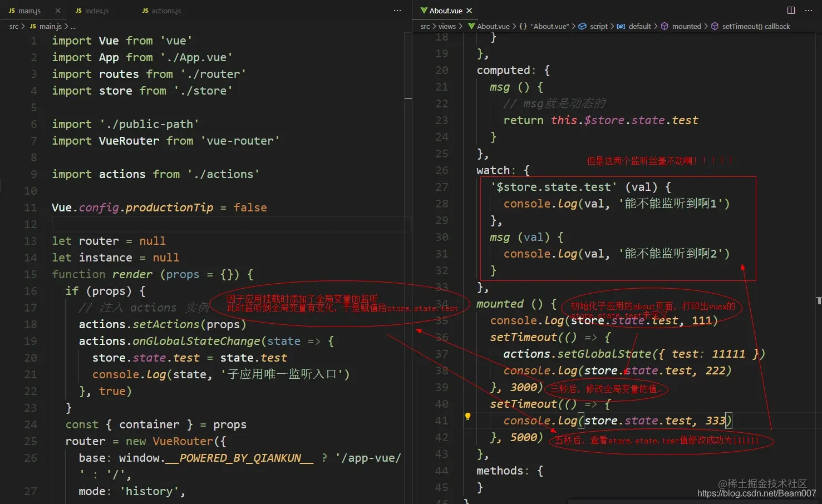This screenshot has height=504, width=822.
Task: Click the ellipsis after main.js breadcrumb
Action: (x=73, y=26)
